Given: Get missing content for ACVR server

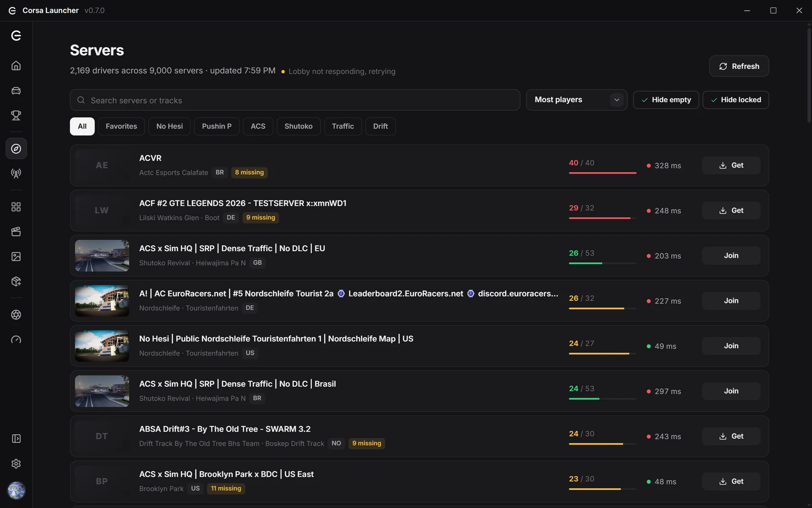Looking at the screenshot, I should (x=731, y=165).
